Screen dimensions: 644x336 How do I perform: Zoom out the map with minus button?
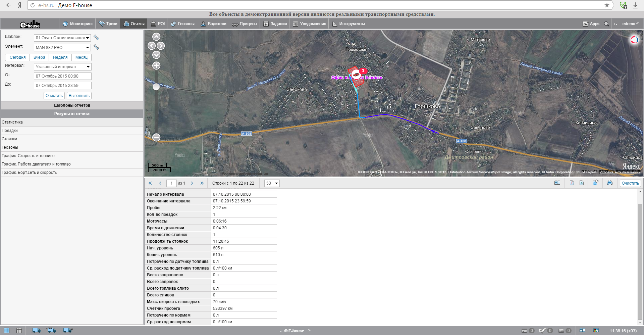tap(156, 137)
